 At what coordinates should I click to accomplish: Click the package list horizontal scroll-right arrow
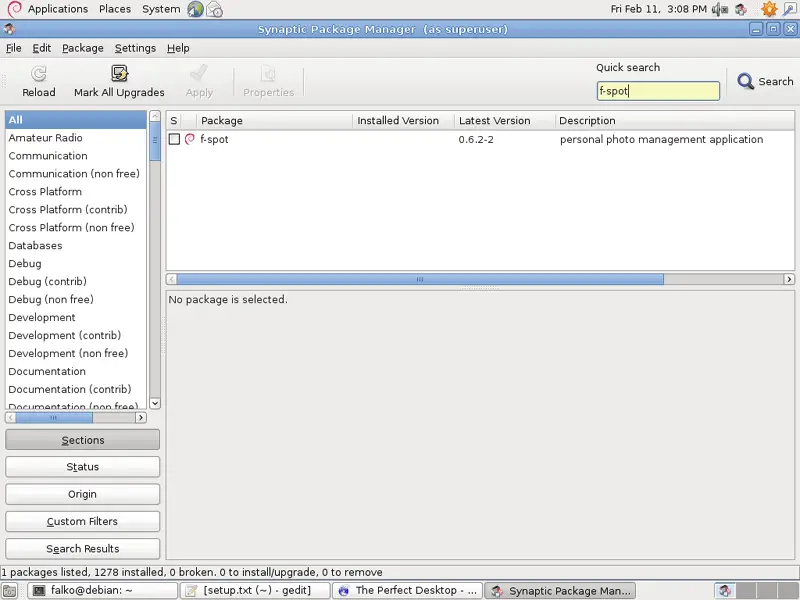(789, 279)
